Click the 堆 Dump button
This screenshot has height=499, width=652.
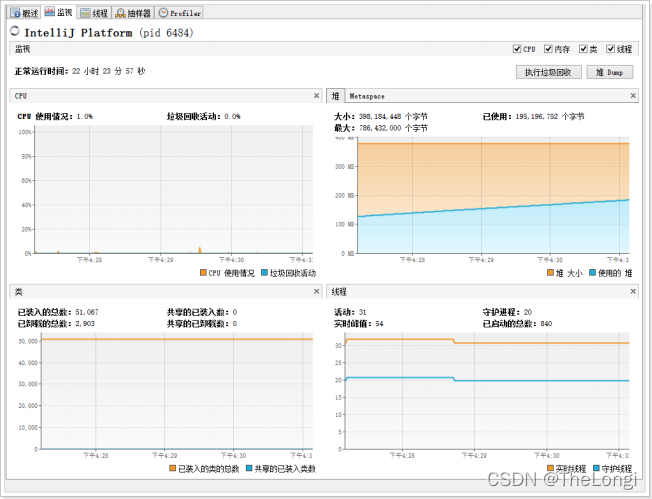click(x=610, y=72)
